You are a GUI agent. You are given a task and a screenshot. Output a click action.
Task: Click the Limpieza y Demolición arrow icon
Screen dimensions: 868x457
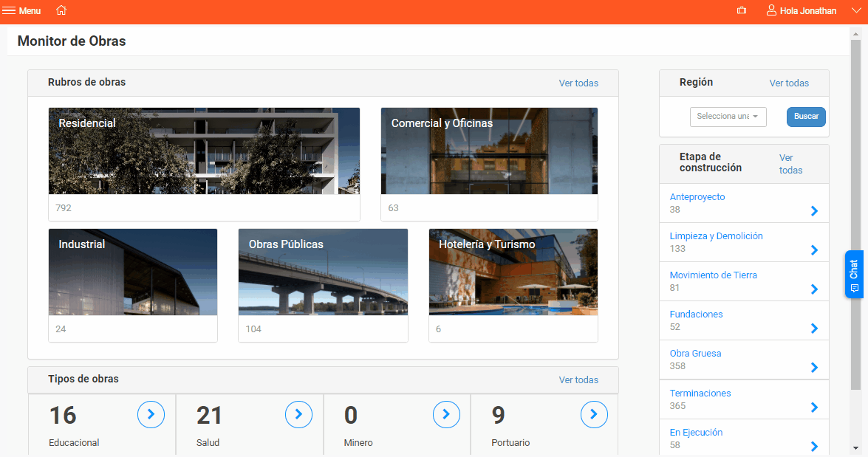[814, 250]
